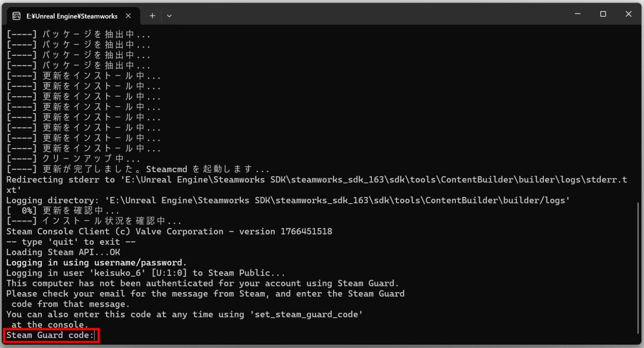Expand the new tab profile dropdown chevron
The image size is (644, 348).
click(x=169, y=16)
